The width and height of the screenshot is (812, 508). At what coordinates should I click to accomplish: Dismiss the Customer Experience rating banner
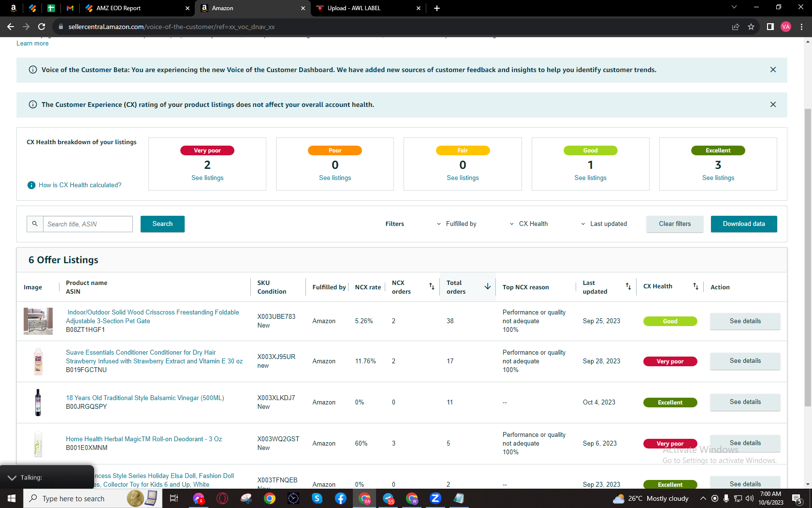pos(773,105)
